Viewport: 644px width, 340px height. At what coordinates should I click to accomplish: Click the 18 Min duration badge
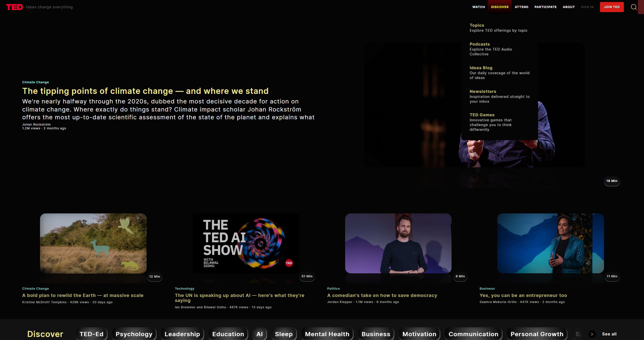coord(612,181)
